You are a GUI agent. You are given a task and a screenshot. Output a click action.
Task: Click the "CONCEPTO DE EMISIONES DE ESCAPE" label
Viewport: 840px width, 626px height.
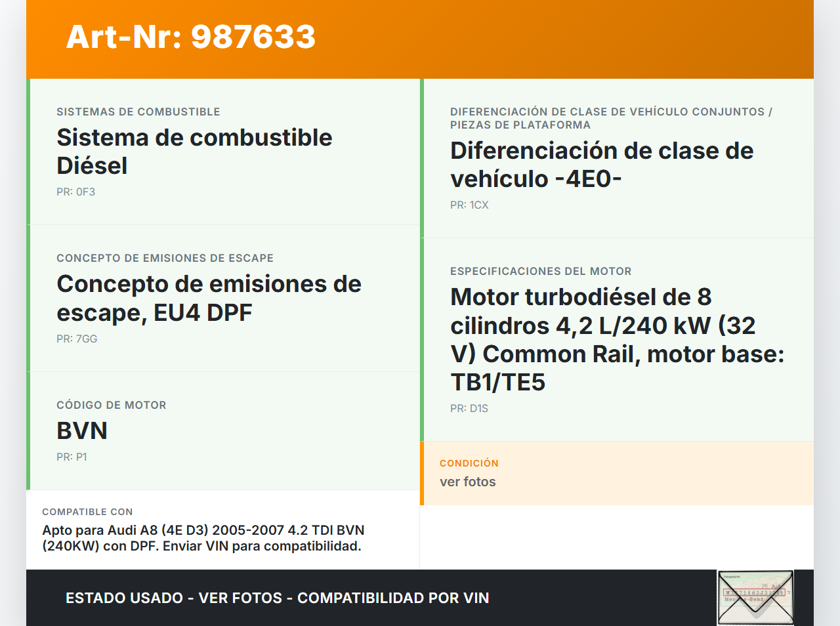(165, 258)
